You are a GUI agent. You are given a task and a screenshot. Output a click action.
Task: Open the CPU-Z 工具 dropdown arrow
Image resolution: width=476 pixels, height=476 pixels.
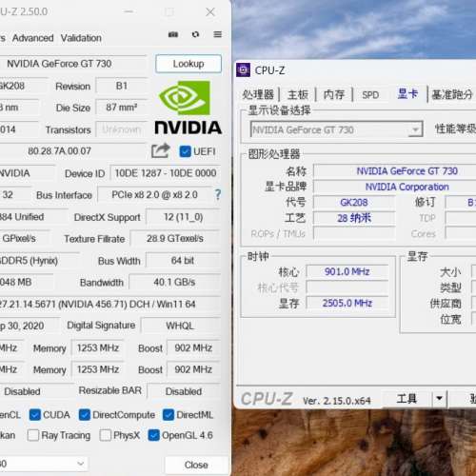point(440,398)
